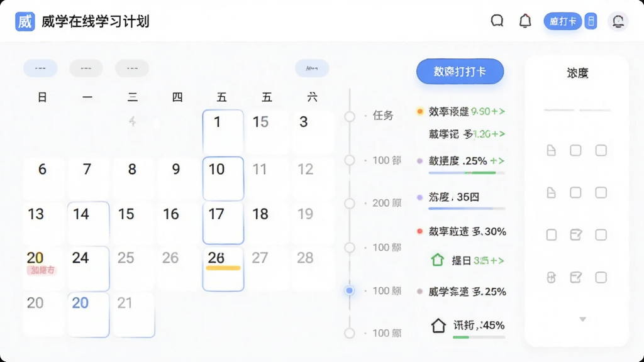The height and width of the screenshot is (362, 644).
Task: Select calendar date 1
Action: [x=223, y=132]
